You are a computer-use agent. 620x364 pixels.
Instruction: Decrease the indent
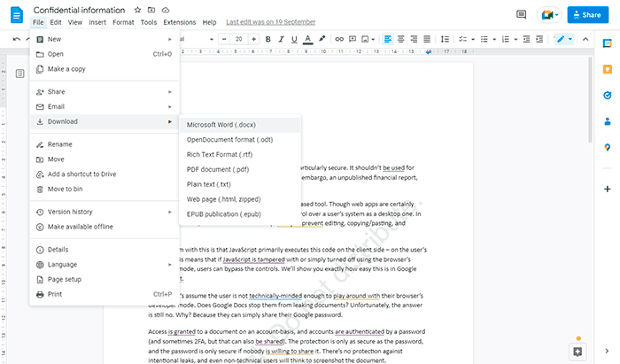tap(526, 39)
